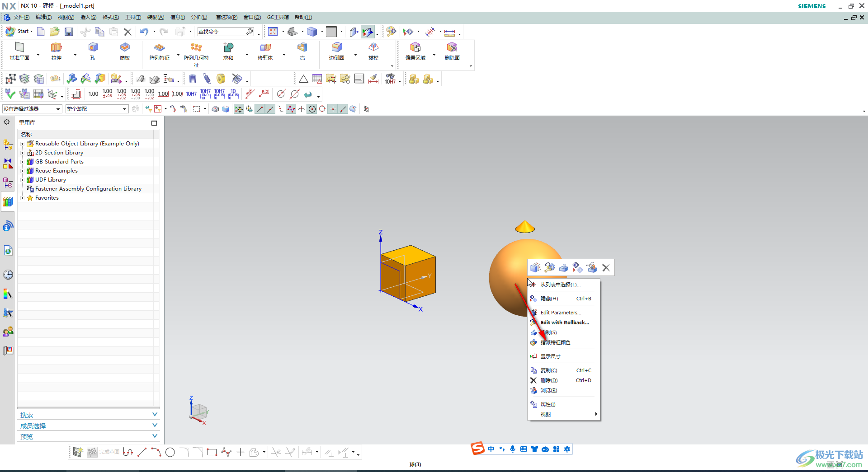Toggle the point on curve snap button
Image resolution: width=868 pixels, height=472 pixels.
click(343, 109)
